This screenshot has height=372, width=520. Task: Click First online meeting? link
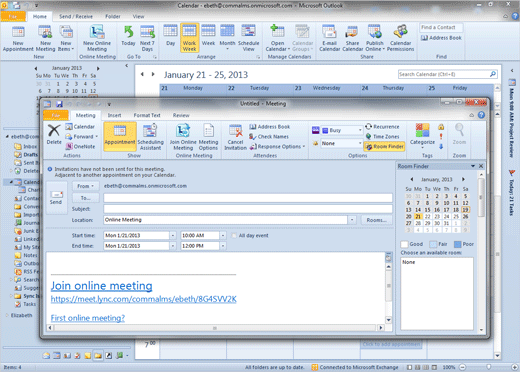pyautogui.click(x=88, y=318)
